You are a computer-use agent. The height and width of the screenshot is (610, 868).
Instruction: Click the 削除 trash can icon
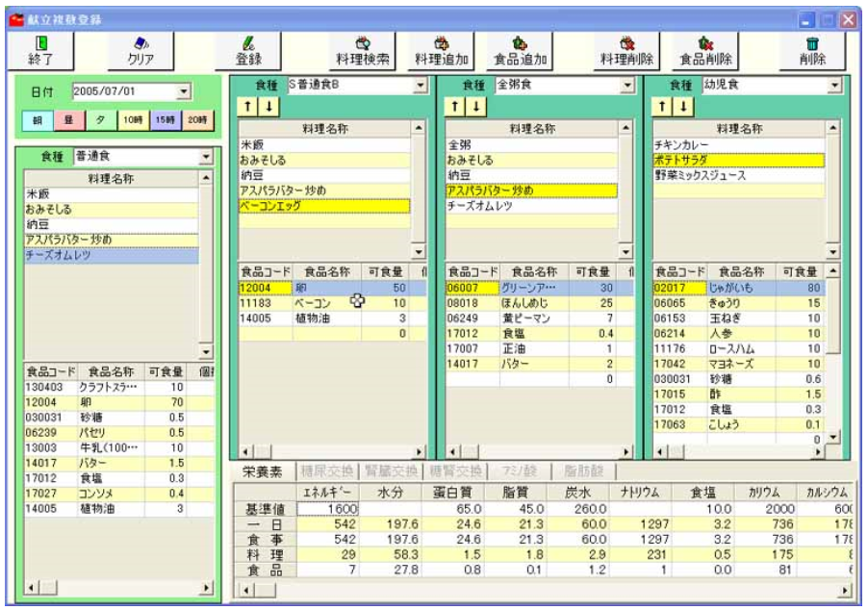pyautogui.click(x=811, y=44)
